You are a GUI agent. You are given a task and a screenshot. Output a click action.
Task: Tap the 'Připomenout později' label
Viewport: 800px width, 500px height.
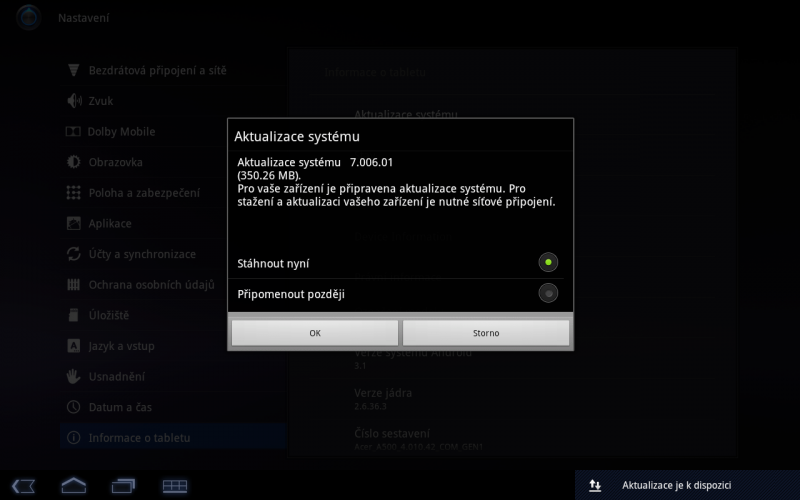(x=291, y=294)
